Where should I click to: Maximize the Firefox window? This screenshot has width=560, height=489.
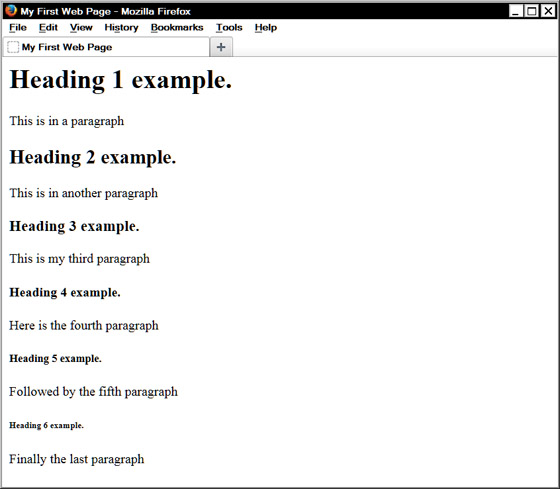click(x=531, y=11)
